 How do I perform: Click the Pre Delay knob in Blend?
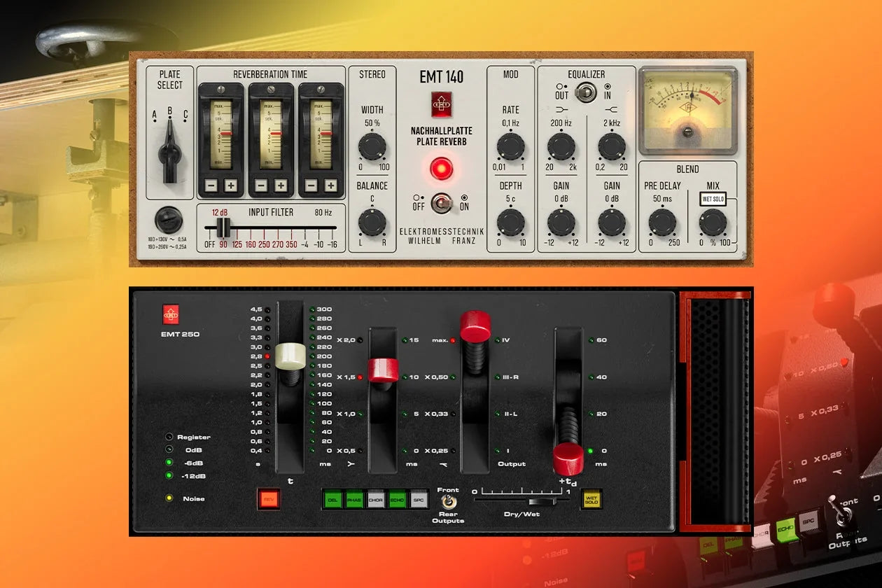coord(662,222)
